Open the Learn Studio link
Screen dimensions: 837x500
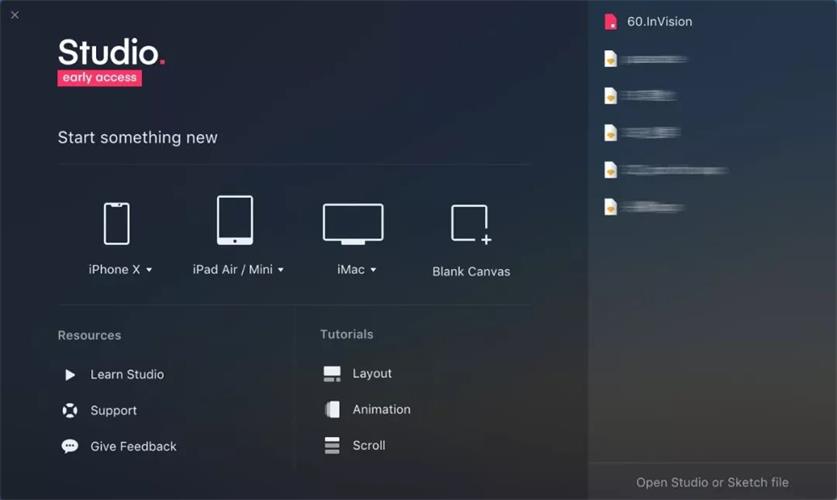tap(127, 375)
